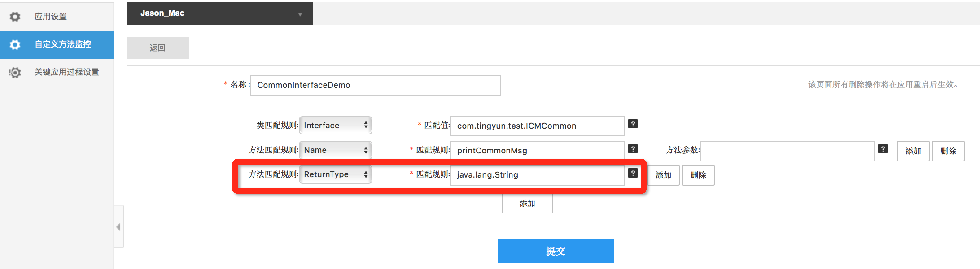Click 删除 button in the ReturnType row
The image size is (980, 269).
coord(698,175)
